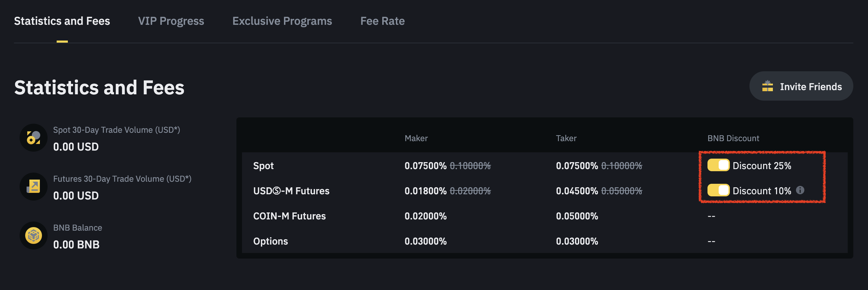Click Futures 30-Day Trade Volume label
The image size is (868, 290).
tap(122, 179)
